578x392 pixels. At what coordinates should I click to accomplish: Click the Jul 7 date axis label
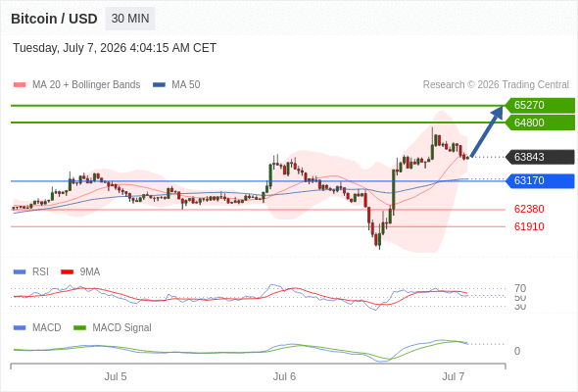[x=453, y=376]
